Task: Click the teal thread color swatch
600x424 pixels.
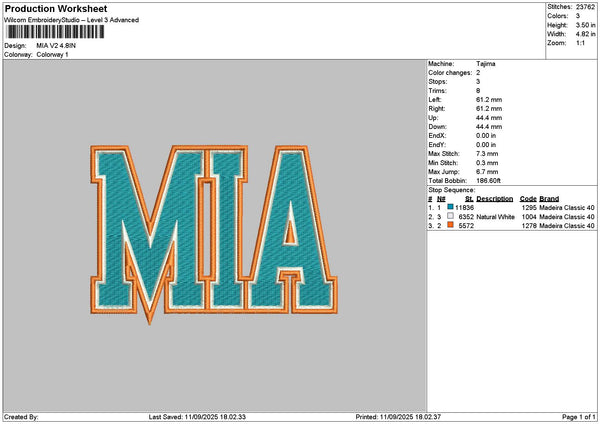Action: [x=450, y=207]
